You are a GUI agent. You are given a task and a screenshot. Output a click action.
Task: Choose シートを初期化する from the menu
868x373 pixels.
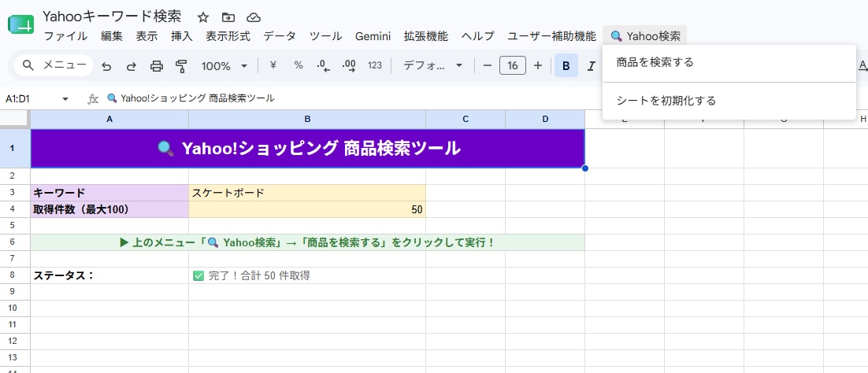coord(729,101)
